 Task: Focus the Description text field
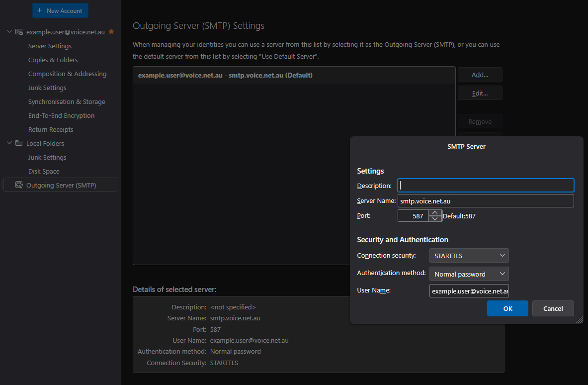[486, 186]
